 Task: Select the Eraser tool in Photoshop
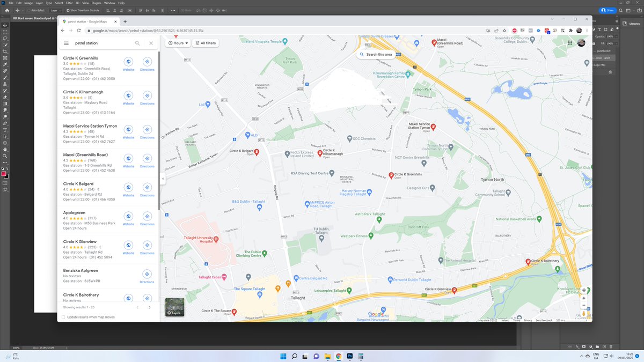pos(5,97)
